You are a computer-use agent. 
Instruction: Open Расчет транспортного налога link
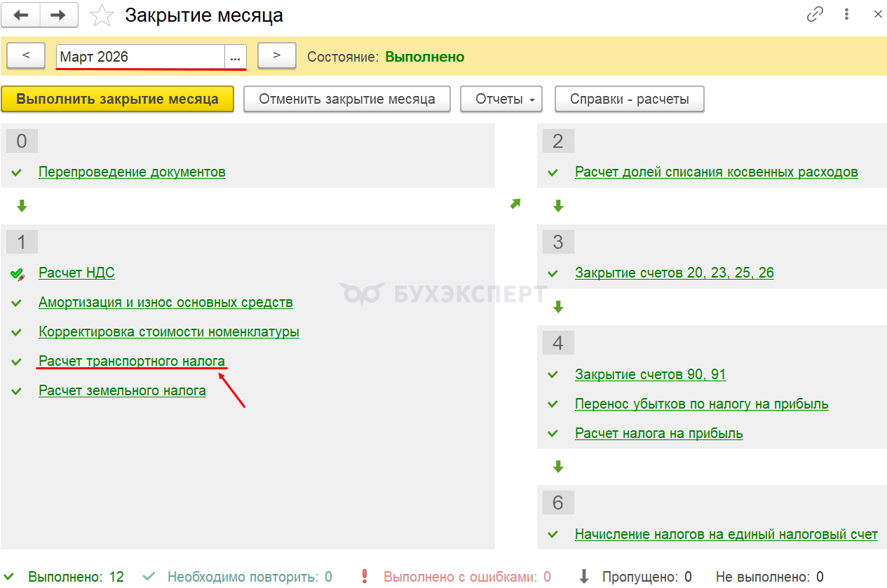pyautogui.click(x=132, y=362)
